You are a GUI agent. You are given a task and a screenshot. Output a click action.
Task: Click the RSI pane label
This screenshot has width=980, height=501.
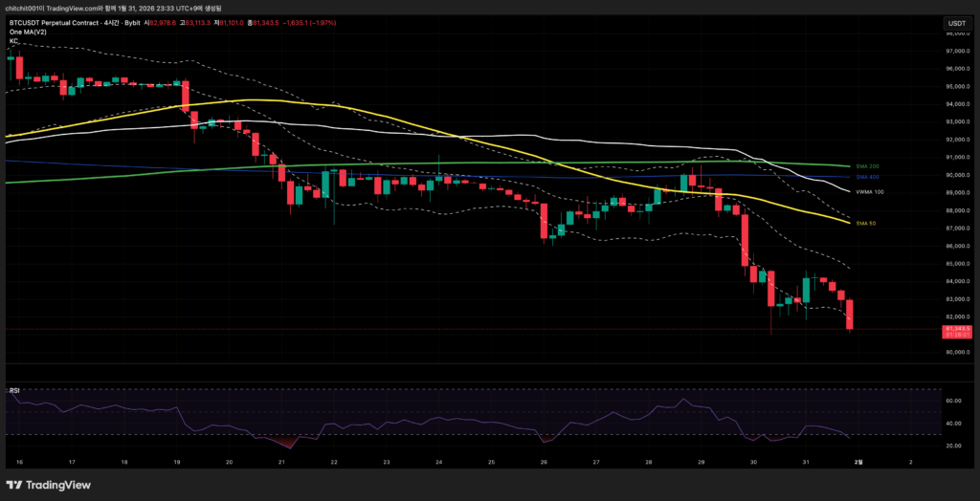click(x=14, y=391)
